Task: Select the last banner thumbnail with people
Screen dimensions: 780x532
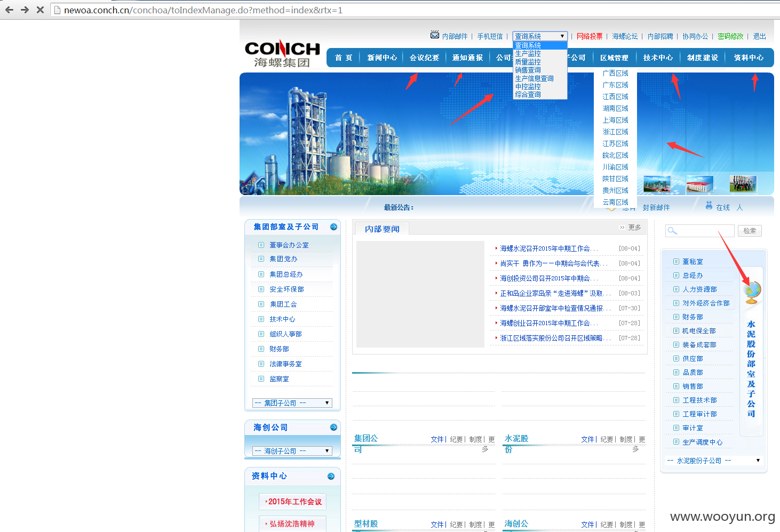Action: point(743,184)
